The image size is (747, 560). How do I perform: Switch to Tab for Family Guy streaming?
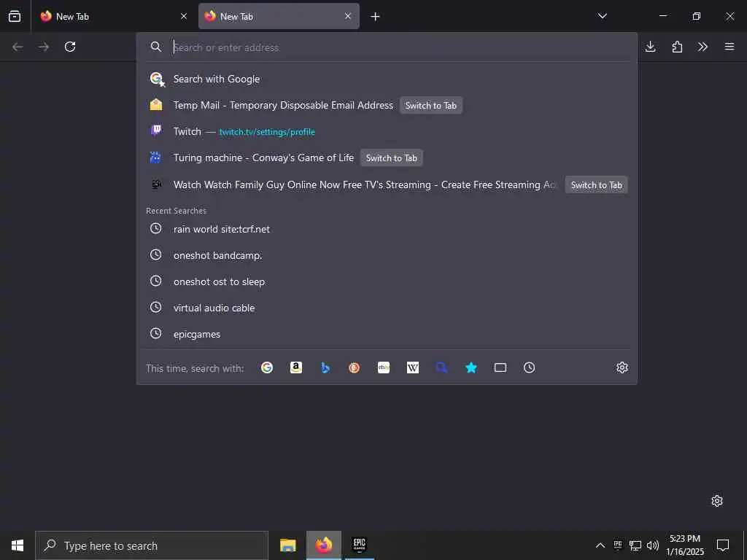click(x=596, y=184)
